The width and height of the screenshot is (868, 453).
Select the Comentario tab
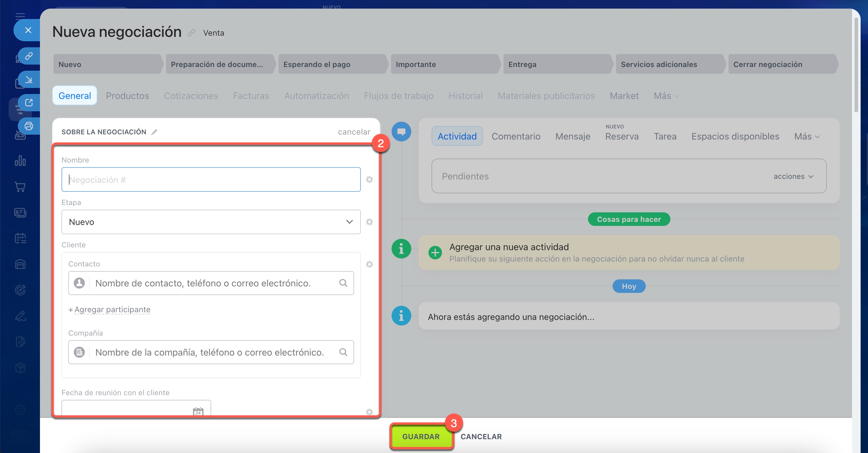515,136
